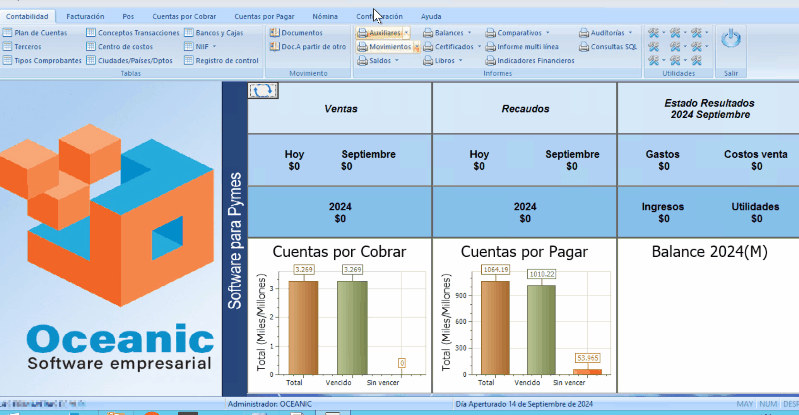
Task: Open Bancos y Cajas
Action: (214, 33)
